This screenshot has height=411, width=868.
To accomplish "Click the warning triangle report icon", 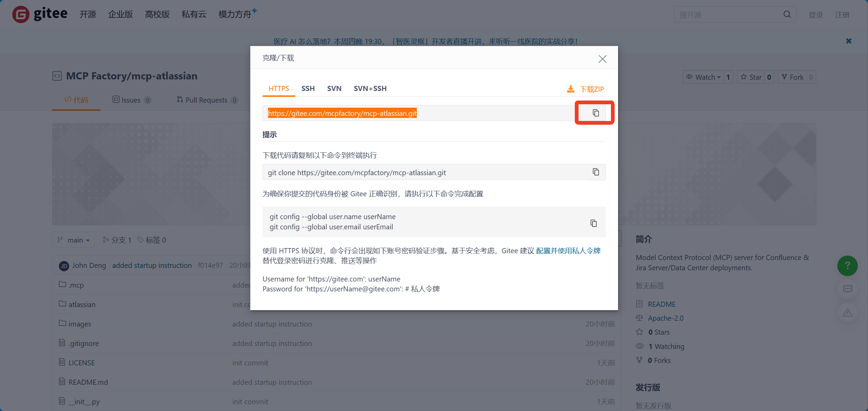I will tap(847, 313).
